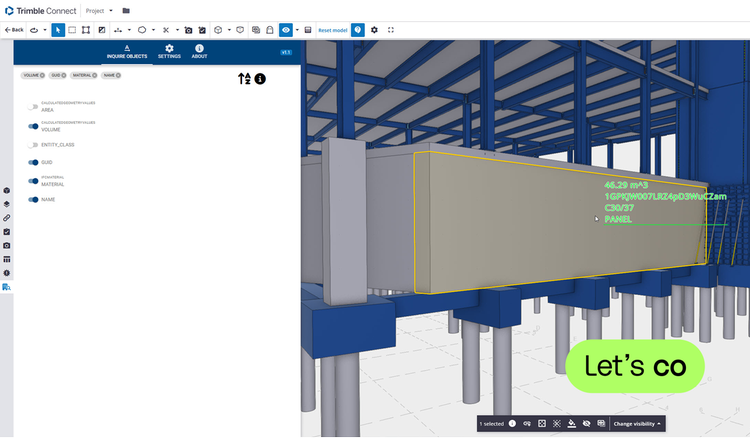Viewport: 750px width, 438px height.
Task: Click the area rectangle selection tool
Action: (x=72, y=30)
